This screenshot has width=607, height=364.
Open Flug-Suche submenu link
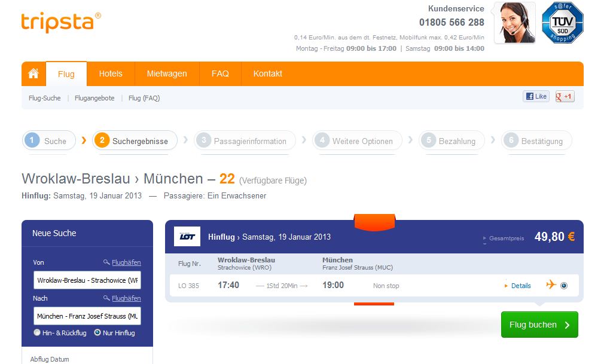tap(44, 98)
